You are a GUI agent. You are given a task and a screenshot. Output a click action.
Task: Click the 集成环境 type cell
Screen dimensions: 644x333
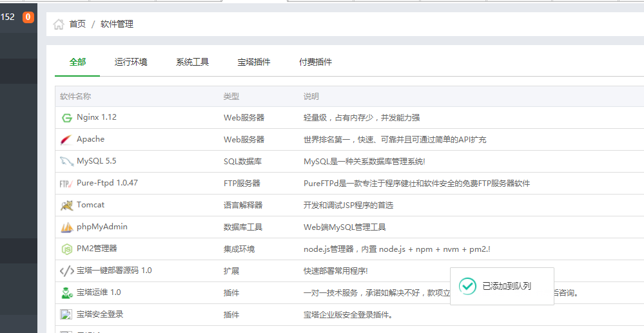coord(239,249)
